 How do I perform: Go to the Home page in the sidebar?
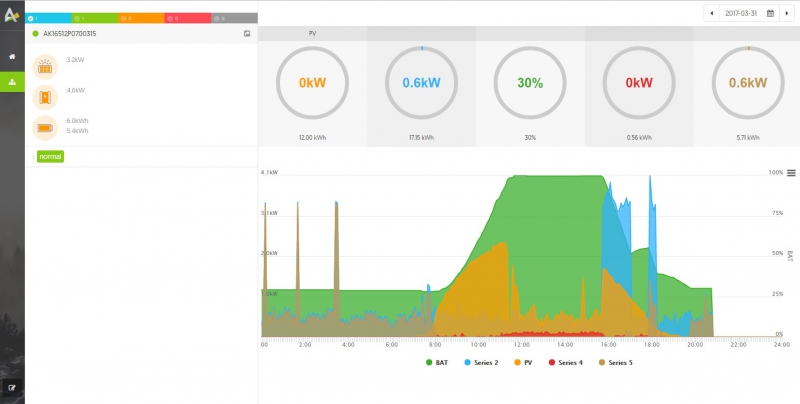(12, 57)
